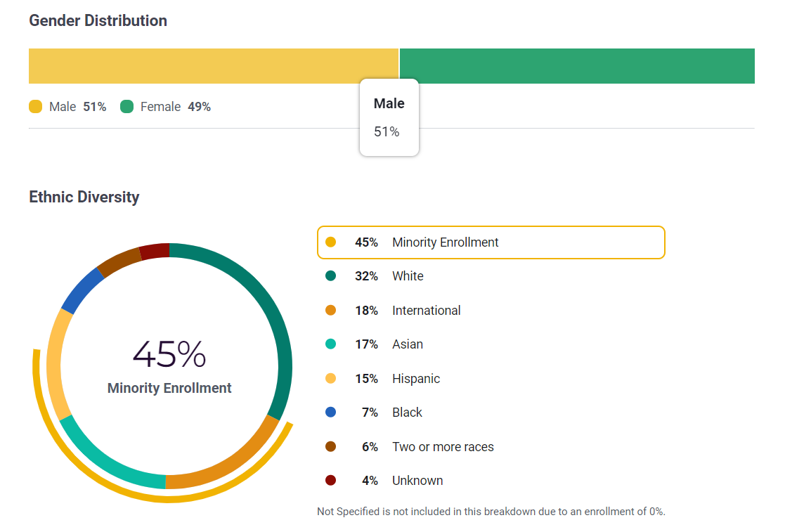Click the Female green legend swatch
Image resolution: width=785 pixels, height=532 pixels.
tap(127, 107)
